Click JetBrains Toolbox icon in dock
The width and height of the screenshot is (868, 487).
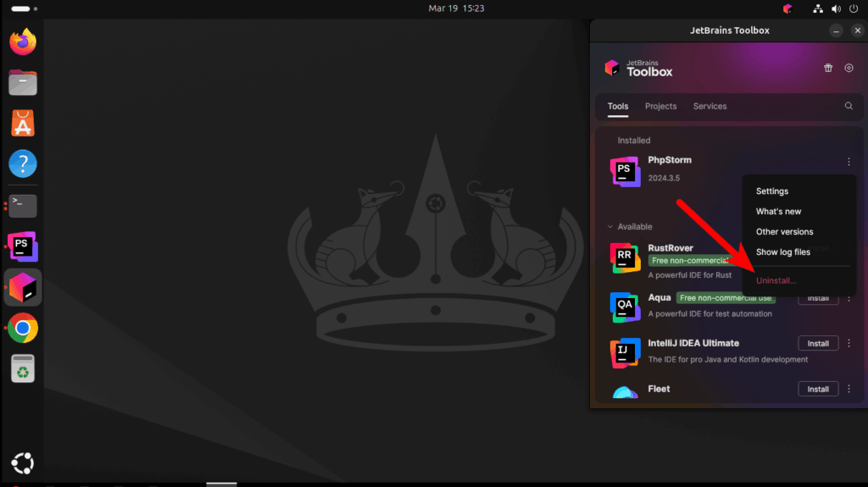coord(23,287)
